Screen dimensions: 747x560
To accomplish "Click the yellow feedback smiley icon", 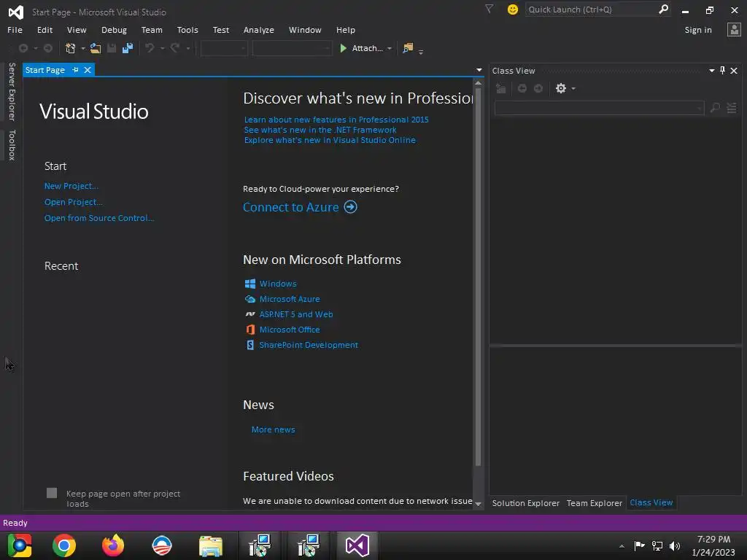I will (513, 9).
